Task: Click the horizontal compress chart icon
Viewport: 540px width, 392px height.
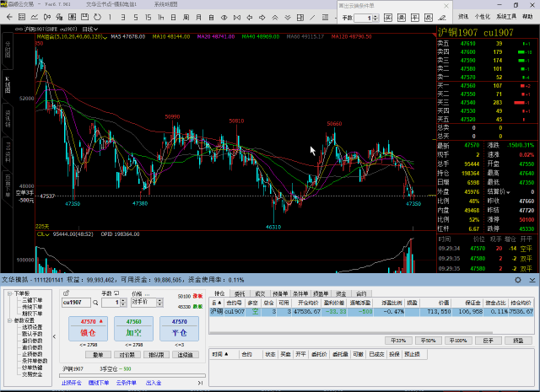Action: click(x=237, y=17)
